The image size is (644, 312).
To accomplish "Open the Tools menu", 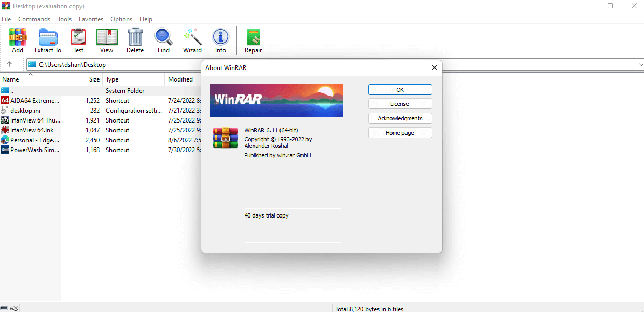I will coord(65,19).
